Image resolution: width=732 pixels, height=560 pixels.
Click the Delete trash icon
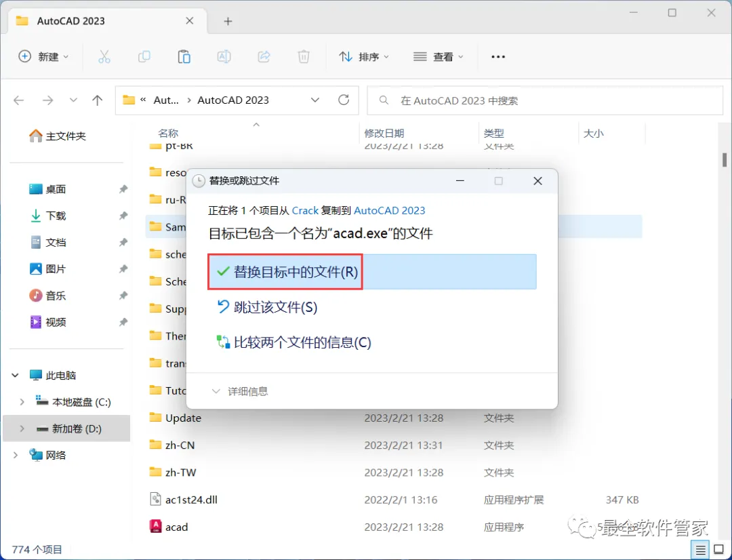(304, 57)
